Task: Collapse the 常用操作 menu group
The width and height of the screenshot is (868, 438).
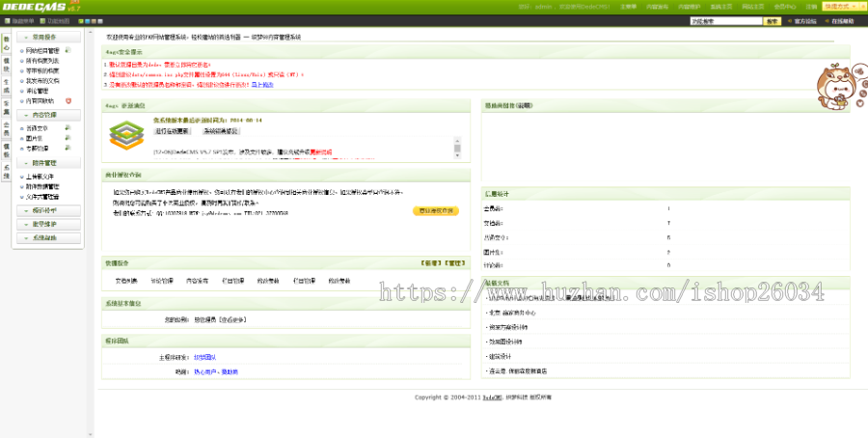Action: click(49, 37)
